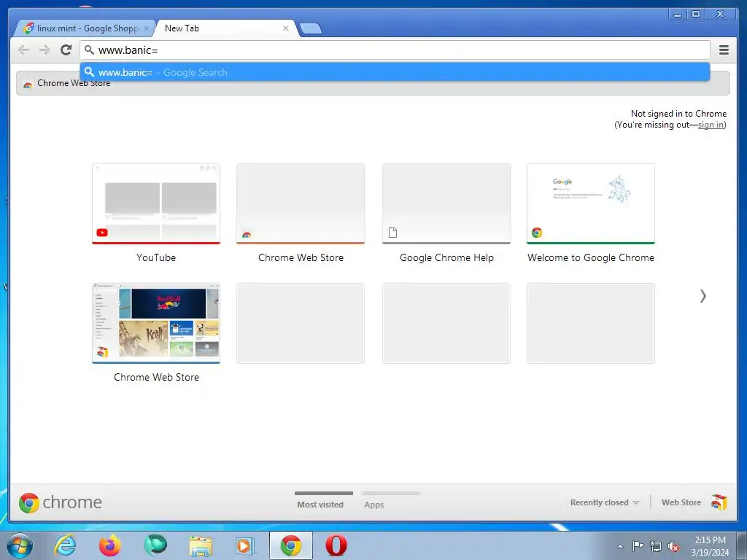Go to next page with the right chevron
Viewport: 747px width, 560px height.
(x=703, y=296)
